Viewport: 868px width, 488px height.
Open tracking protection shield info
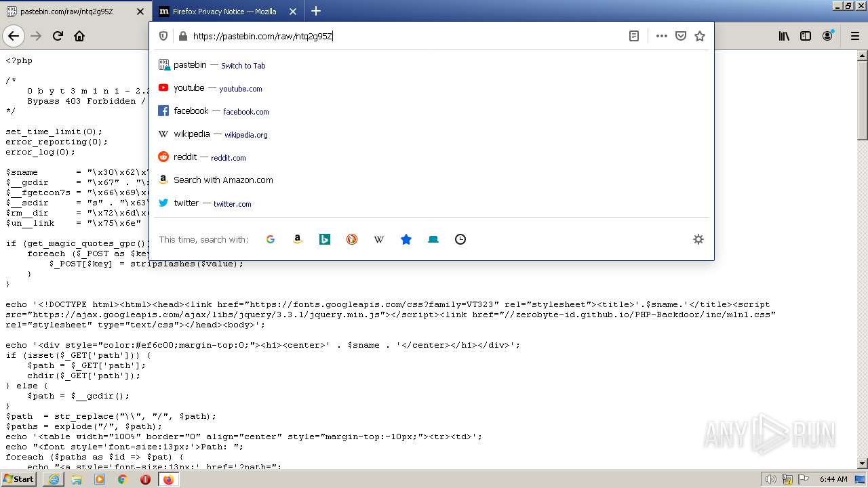pyautogui.click(x=163, y=36)
